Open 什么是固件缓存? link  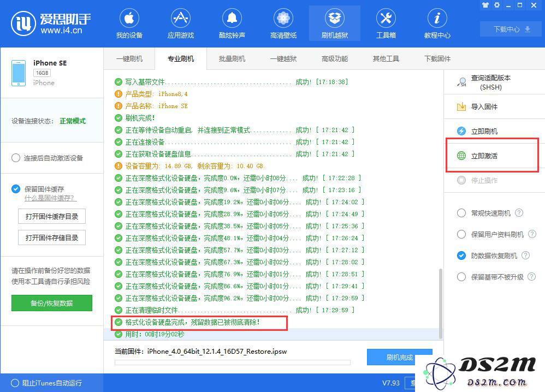click(x=50, y=198)
